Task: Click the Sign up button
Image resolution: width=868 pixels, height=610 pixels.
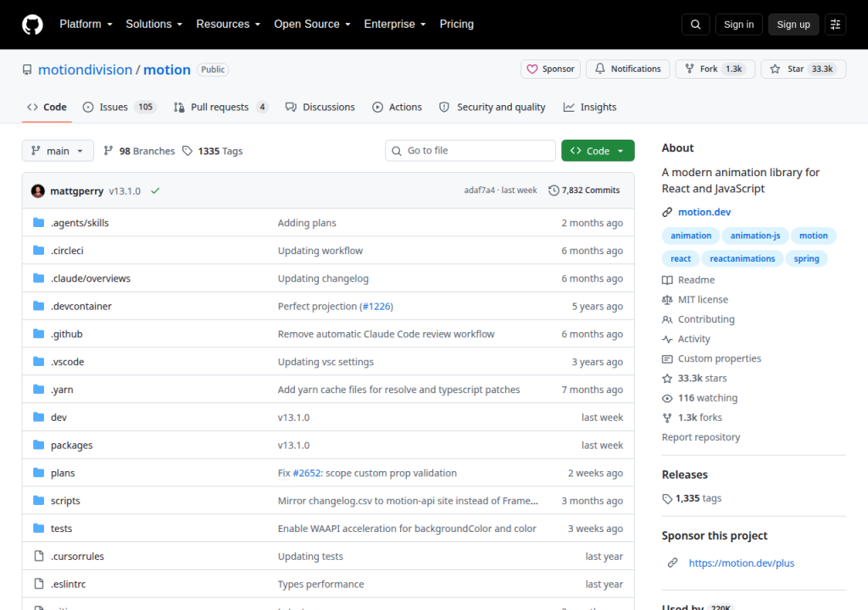Action: (x=793, y=25)
